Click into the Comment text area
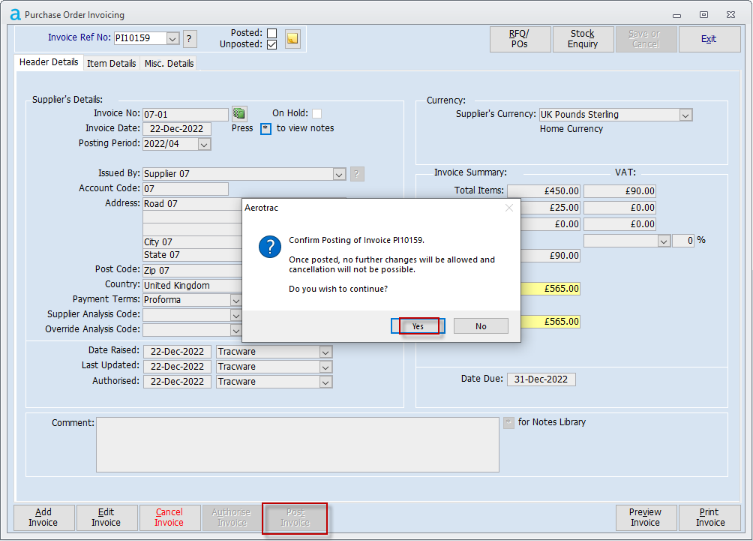753x541 pixels. click(298, 445)
